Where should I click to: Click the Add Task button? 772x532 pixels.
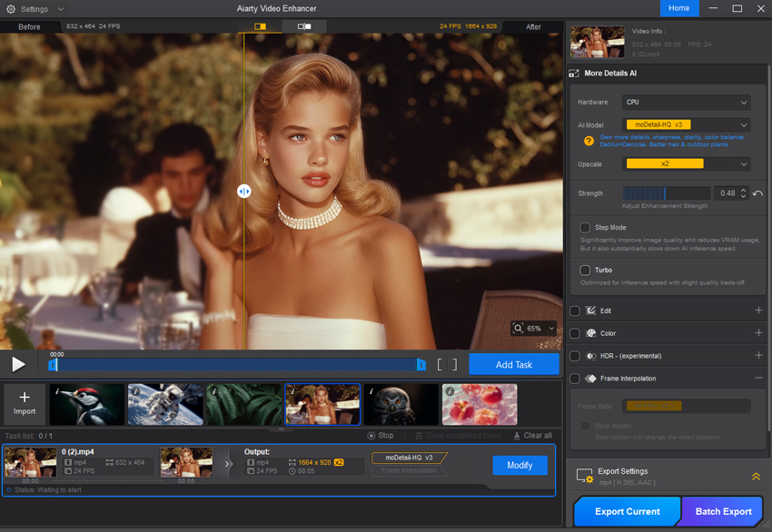[x=514, y=364]
